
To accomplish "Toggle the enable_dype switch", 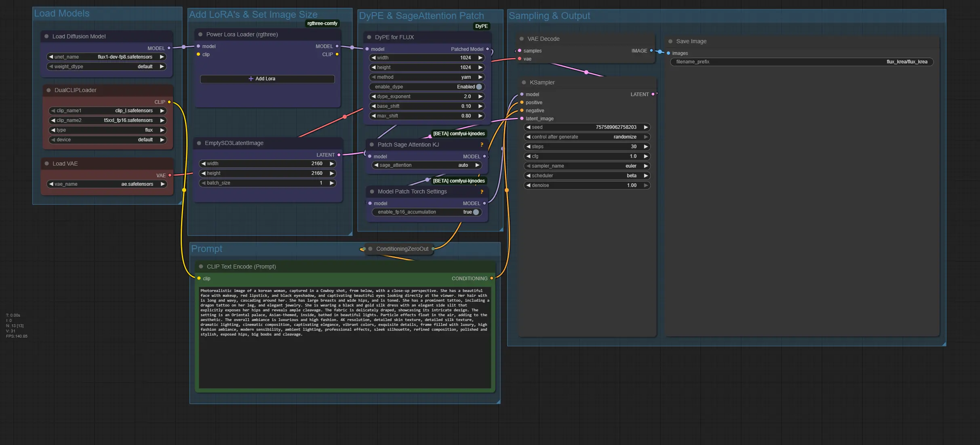I will click(479, 87).
